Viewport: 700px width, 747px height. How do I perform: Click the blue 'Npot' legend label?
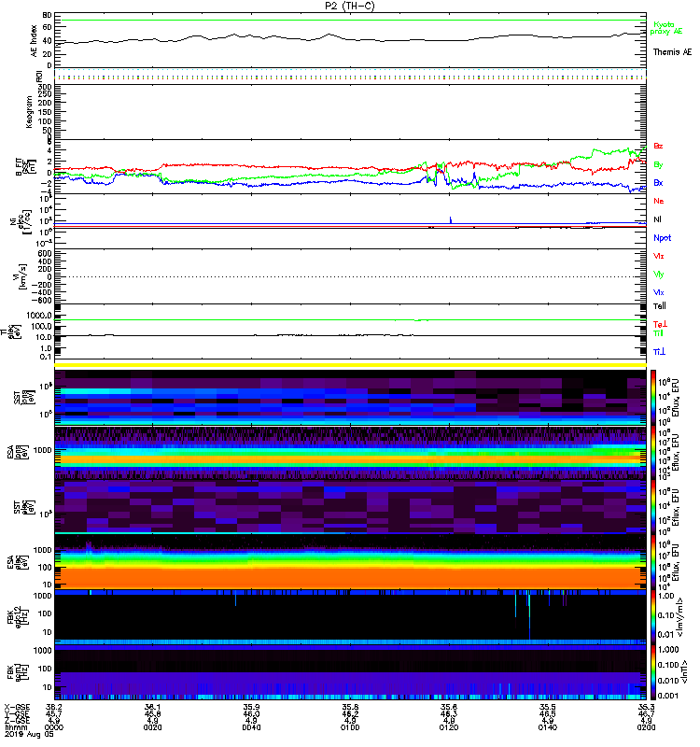pyautogui.click(x=662, y=238)
